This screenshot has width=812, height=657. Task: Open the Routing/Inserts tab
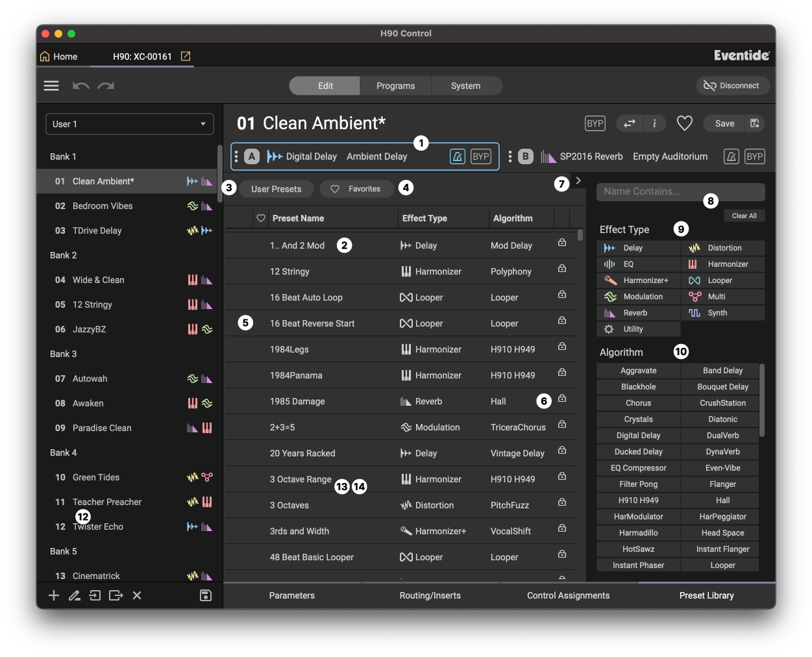click(430, 595)
